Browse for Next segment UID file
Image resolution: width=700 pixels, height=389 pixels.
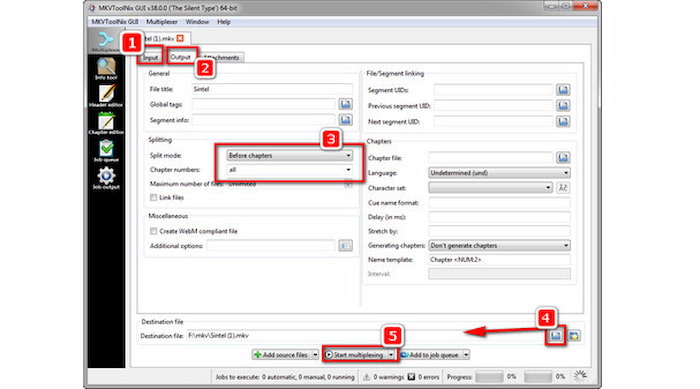point(563,121)
